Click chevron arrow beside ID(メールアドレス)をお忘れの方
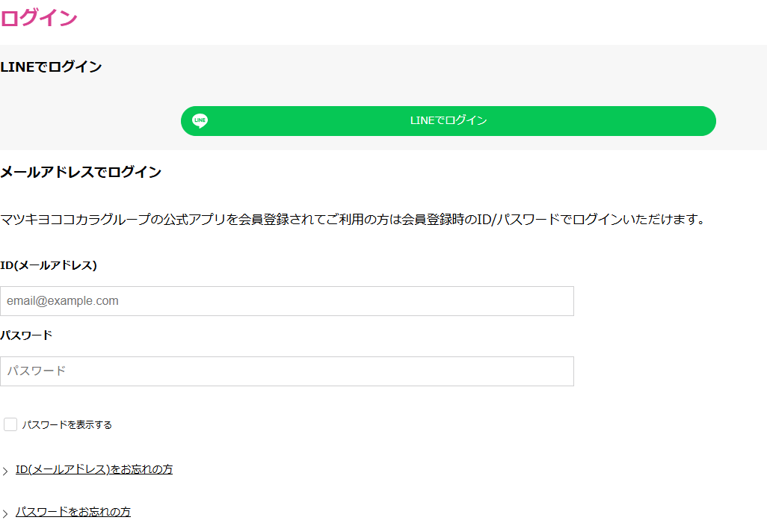Image resolution: width=767 pixels, height=532 pixels. click(5, 471)
